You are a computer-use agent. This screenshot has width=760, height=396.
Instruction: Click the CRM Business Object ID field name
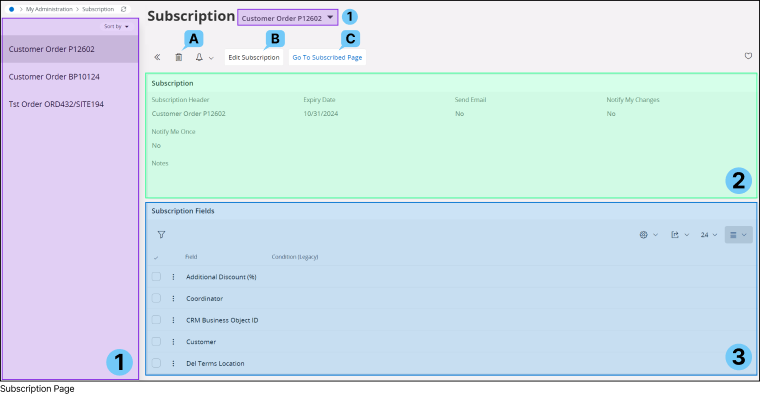pyautogui.click(x=222, y=320)
